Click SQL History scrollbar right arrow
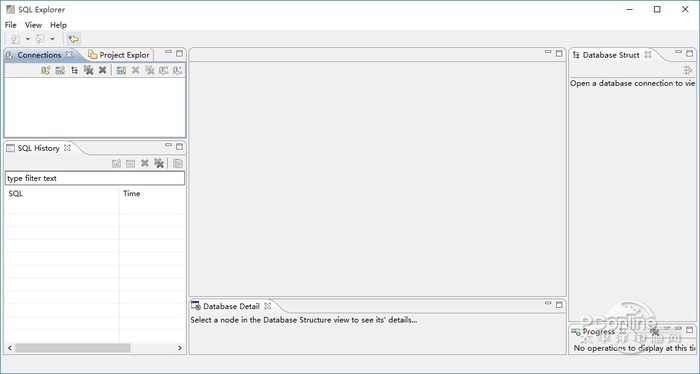Image resolution: width=700 pixels, height=374 pixels. coord(179,348)
